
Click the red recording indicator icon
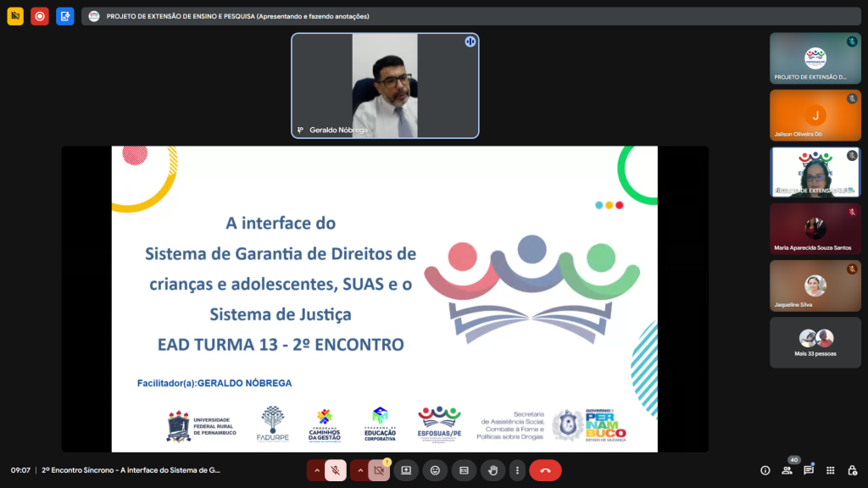point(40,16)
